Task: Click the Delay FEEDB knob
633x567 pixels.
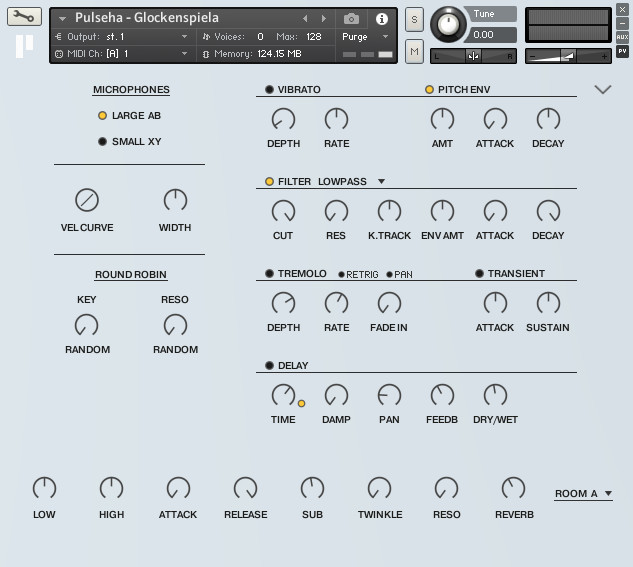Action: point(442,395)
